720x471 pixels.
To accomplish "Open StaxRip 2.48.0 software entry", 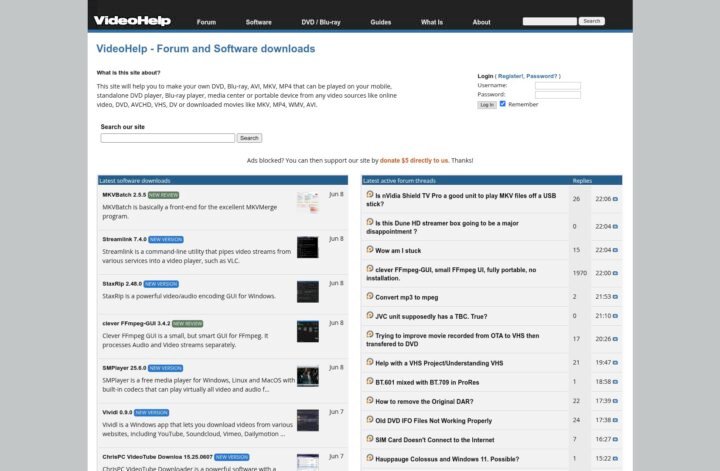I will click(x=122, y=284).
